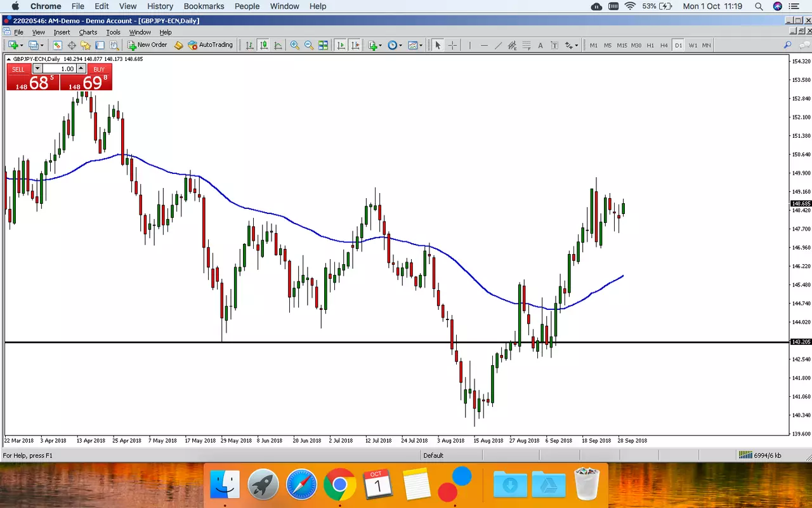
Task: Open the MT4 File menu
Action: pyautogui.click(x=18, y=32)
